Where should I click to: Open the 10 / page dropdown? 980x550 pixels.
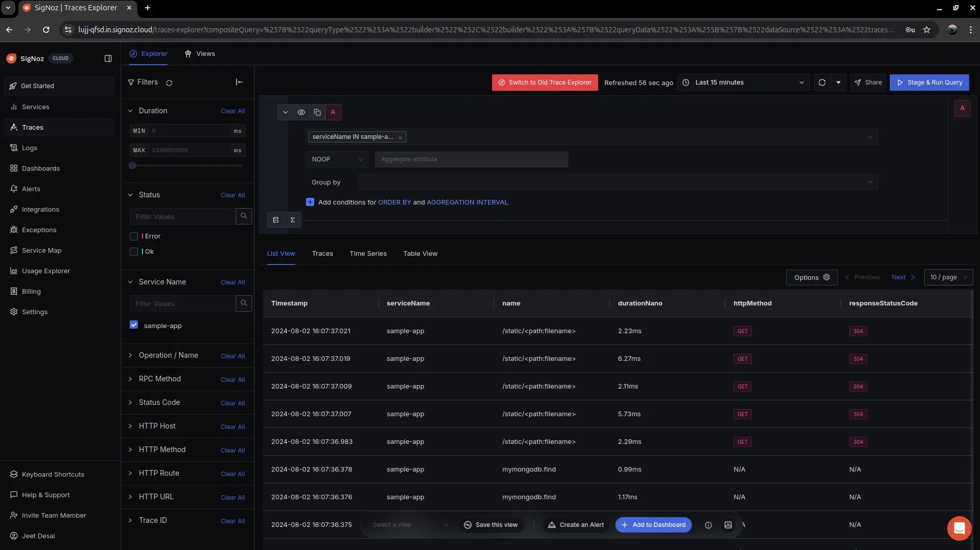948,277
